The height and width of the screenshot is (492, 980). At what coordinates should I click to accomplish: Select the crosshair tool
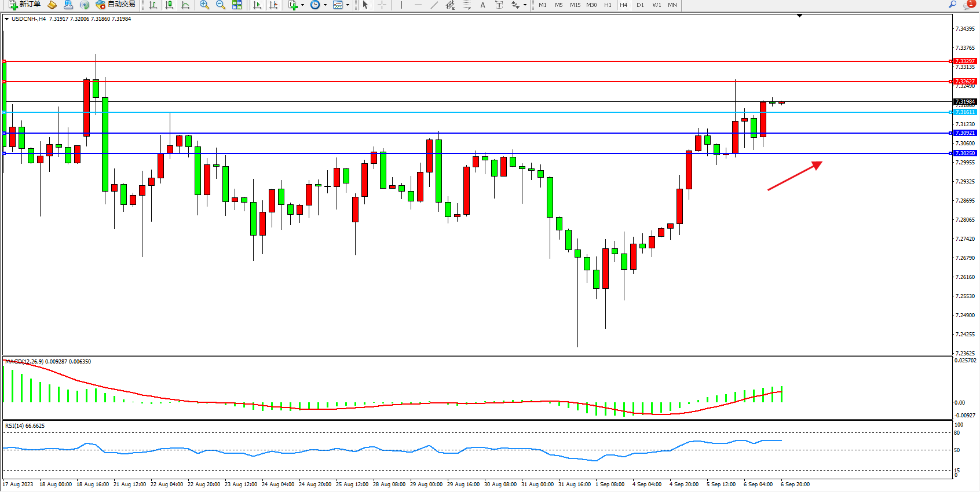pyautogui.click(x=382, y=5)
